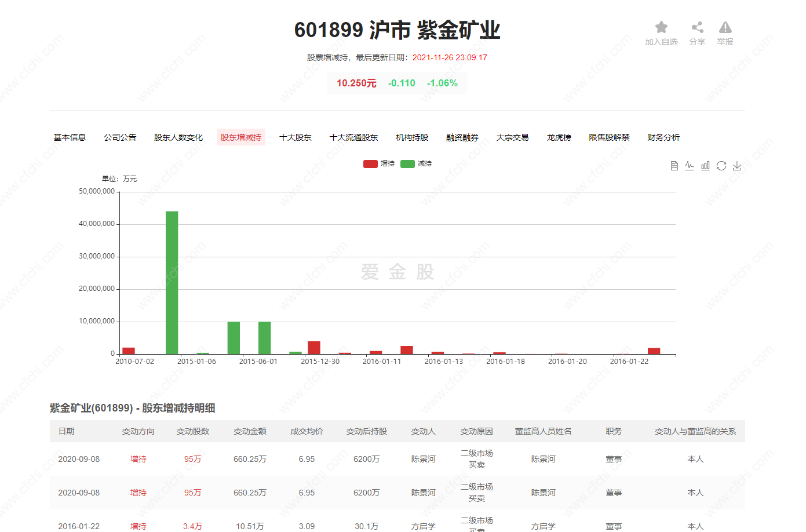Viewport: 806px width, 532px height.
Task: Restore chart with the refresh icon
Action: tap(721, 166)
